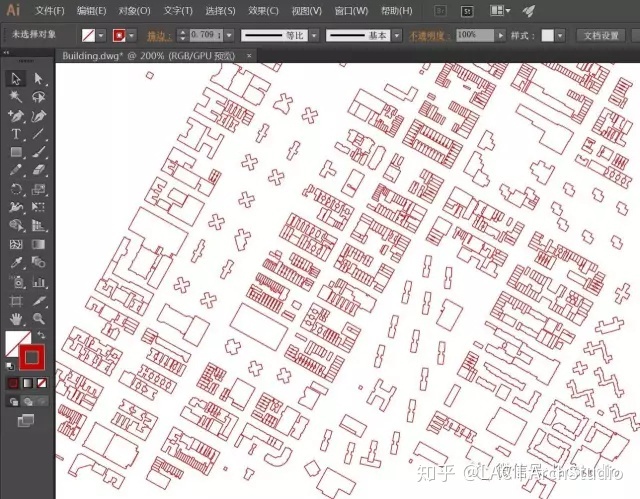Open fill color dropdown in control bar
Screen dimensions: 640x499
pyautogui.click(x=101, y=36)
